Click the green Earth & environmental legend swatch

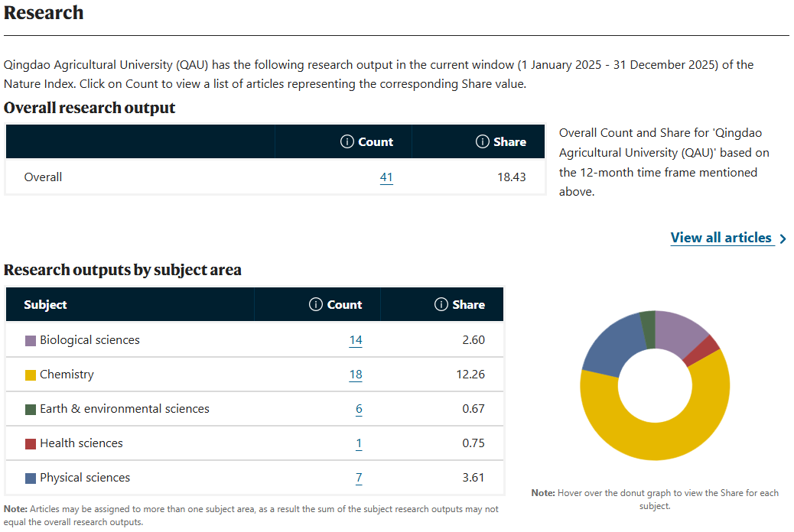(x=31, y=410)
